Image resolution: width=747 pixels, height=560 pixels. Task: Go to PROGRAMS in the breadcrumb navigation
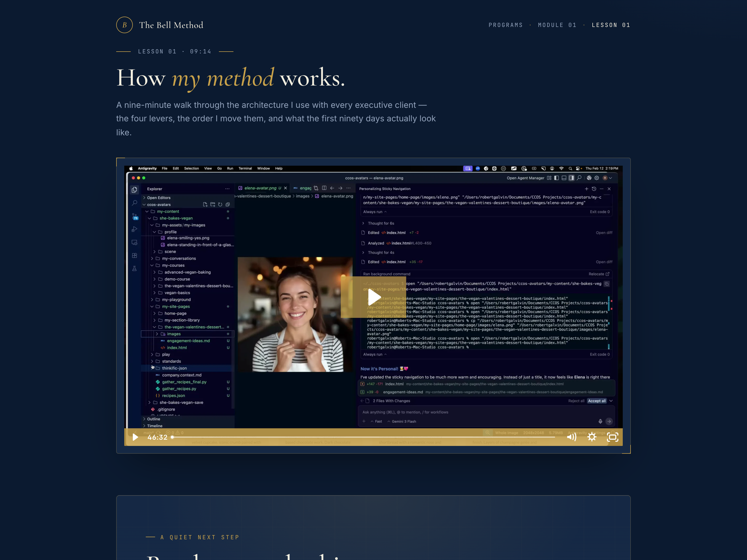(x=506, y=25)
